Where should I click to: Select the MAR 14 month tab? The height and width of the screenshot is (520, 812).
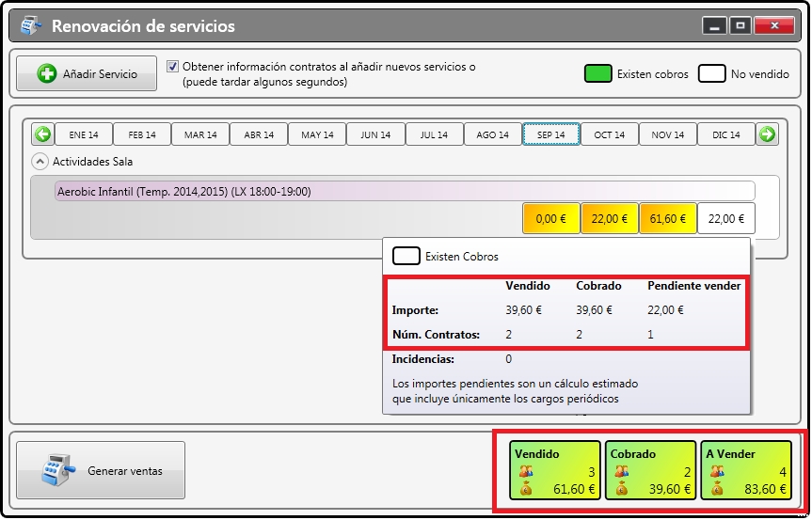pyautogui.click(x=200, y=134)
